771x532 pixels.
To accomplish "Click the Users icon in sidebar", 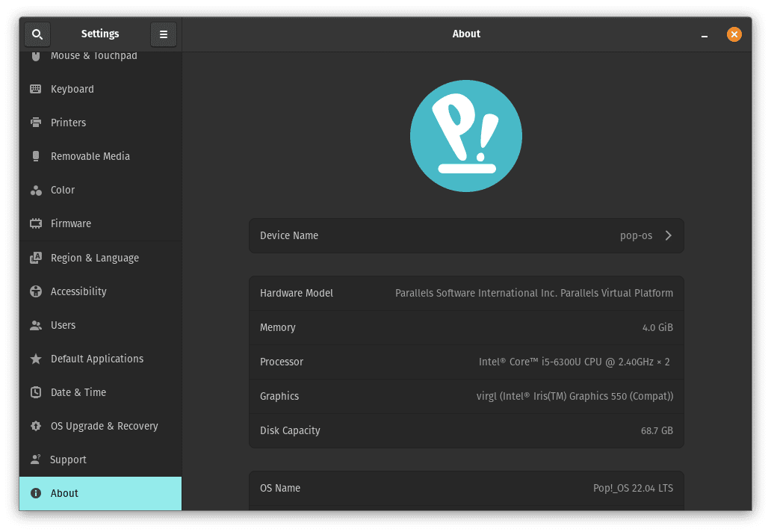I will click(x=35, y=326).
